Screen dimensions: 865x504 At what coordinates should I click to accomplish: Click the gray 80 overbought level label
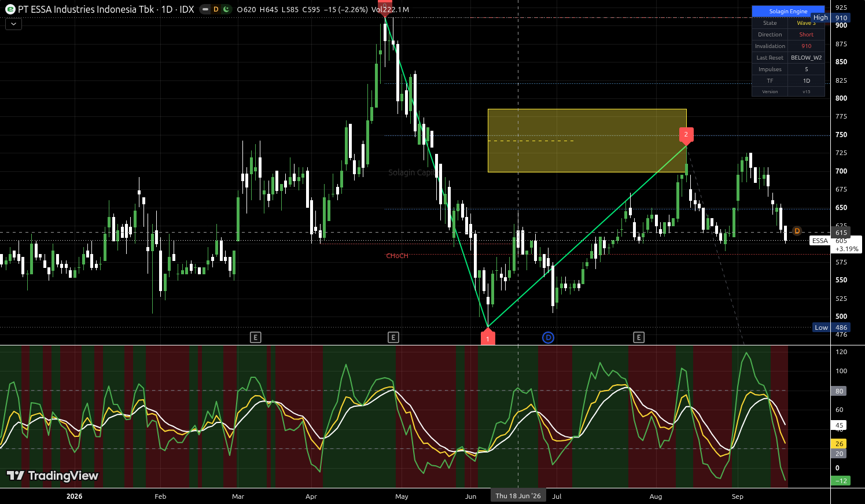click(x=839, y=391)
